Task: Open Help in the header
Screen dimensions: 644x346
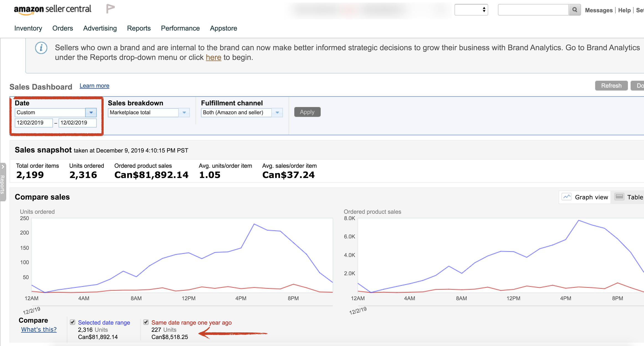Action: 624,10
